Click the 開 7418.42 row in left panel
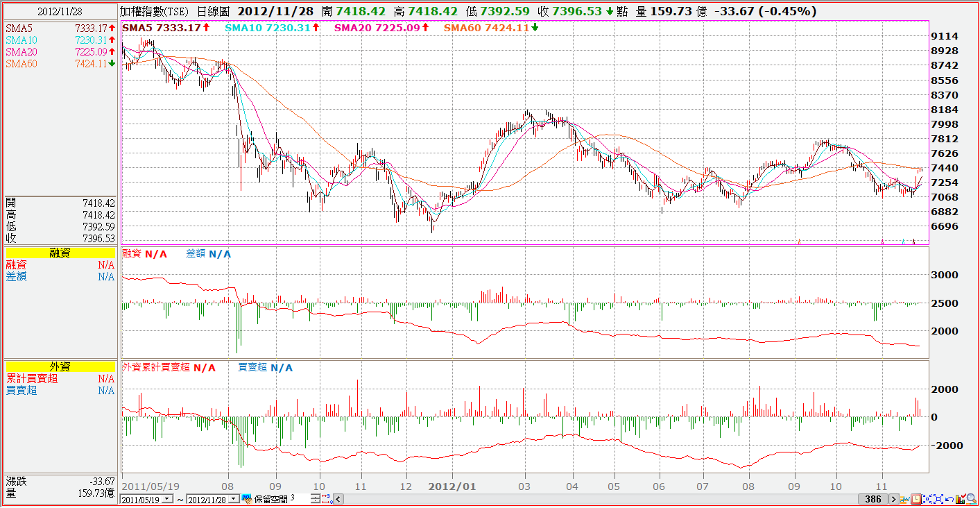The width and height of the screenshot is (980, 508). tap(60, 203)
